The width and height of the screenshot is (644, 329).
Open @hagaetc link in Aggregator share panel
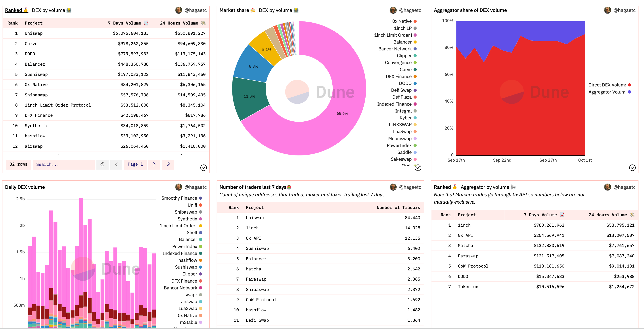click(x=625, y=10)
